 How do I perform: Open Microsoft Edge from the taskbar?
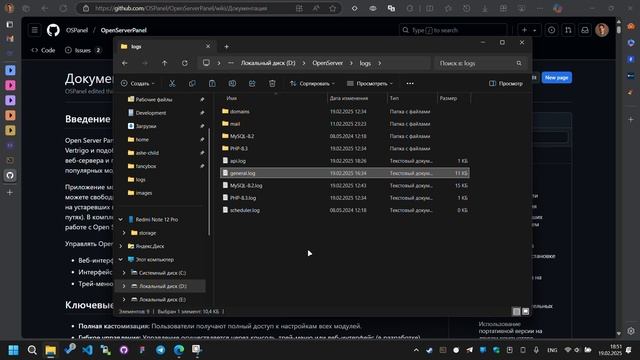click(x=179, y=350)
